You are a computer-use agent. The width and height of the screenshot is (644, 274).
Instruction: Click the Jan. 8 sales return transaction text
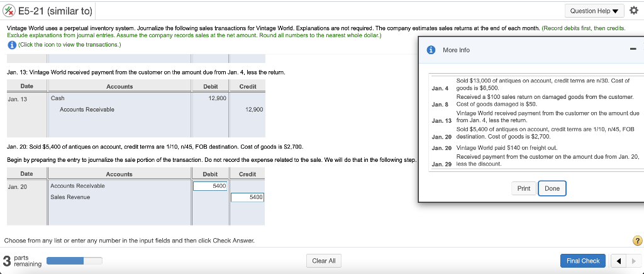(x=545, y=100)
